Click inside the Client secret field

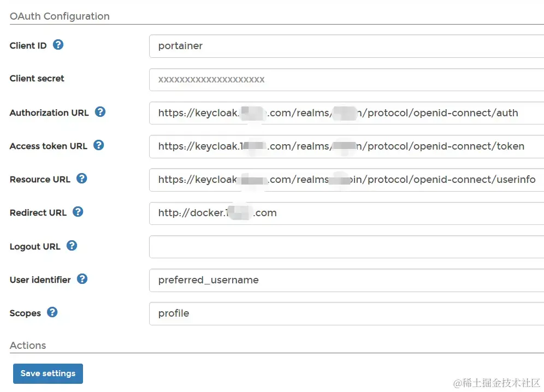[x=328, y=80]
